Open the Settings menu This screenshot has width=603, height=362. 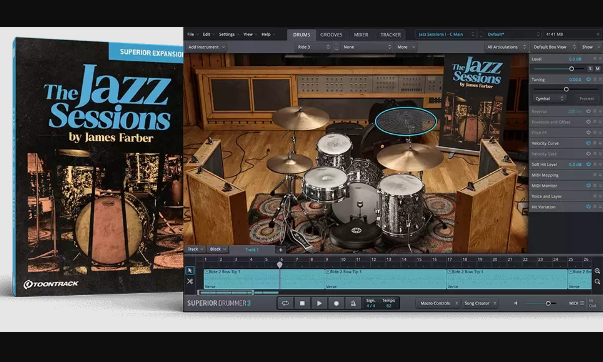point(228,34)
